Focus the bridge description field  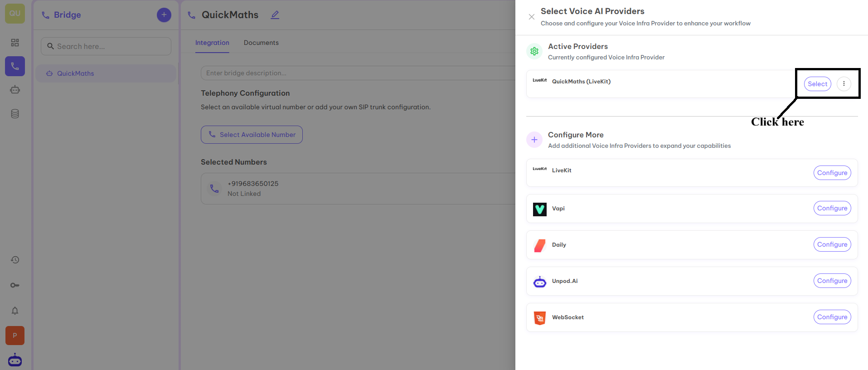358,73
